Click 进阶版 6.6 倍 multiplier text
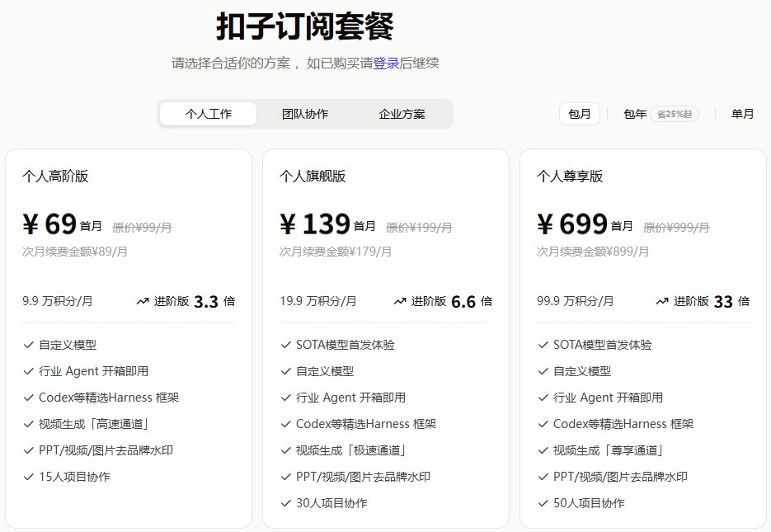Screen dimensions: 771x532 (451, 301)
